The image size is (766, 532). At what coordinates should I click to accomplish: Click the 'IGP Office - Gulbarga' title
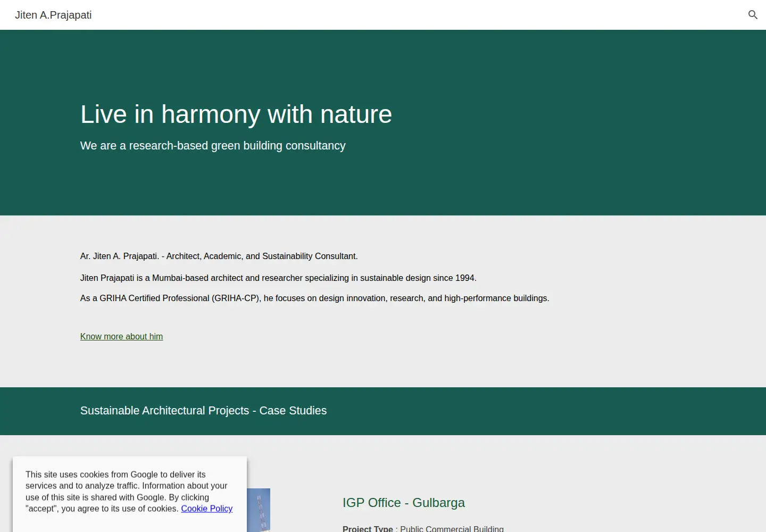(404, 503)
